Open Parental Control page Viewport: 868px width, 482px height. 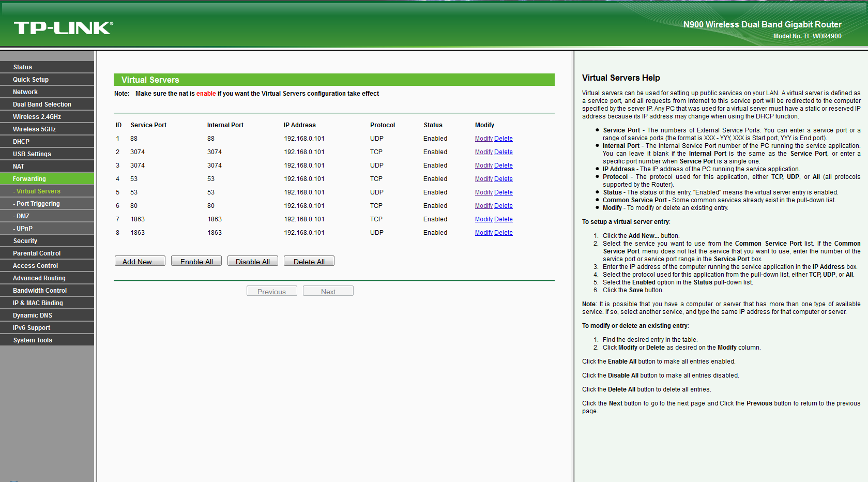(47, 253)
